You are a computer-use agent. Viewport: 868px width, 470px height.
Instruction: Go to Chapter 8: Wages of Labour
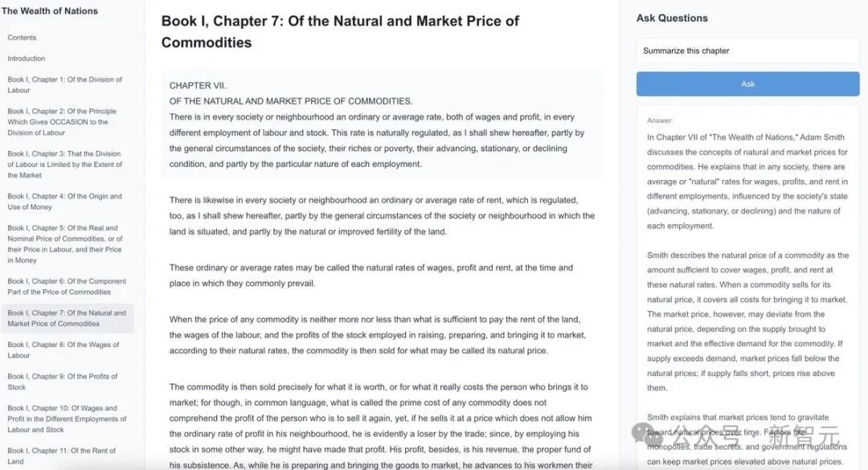[63, 349]
